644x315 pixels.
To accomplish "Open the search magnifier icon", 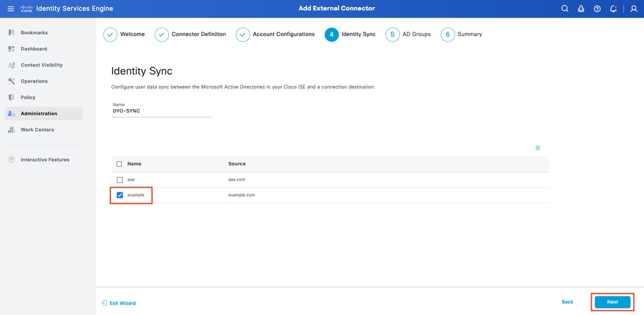I will pos(565,8).
